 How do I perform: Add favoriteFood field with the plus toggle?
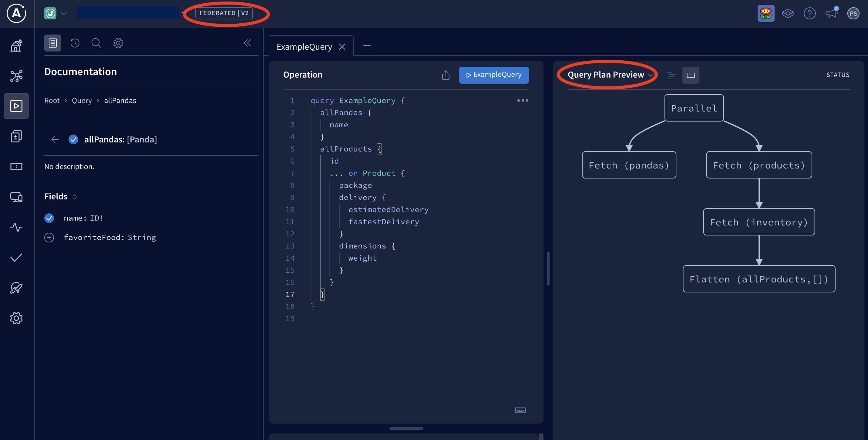coord(49,237)
